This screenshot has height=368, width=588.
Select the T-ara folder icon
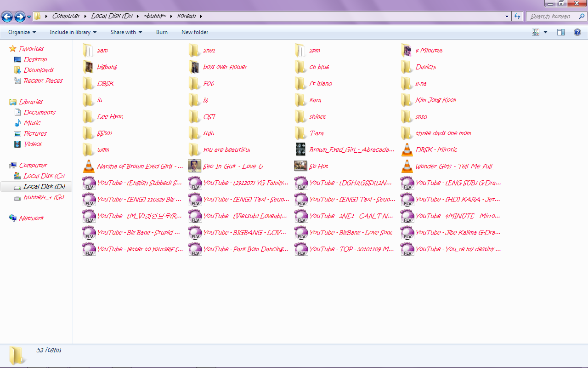pos(300,133)
